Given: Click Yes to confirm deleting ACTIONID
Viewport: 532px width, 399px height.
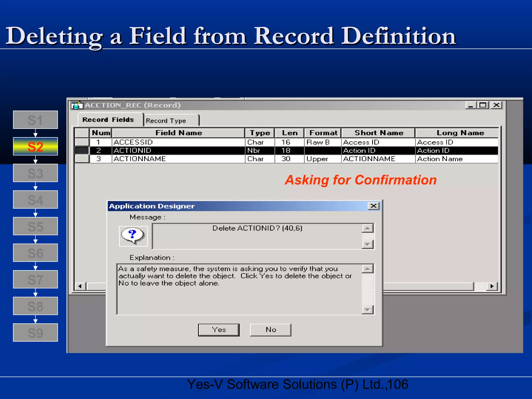Looking at the screenshot, I should coord(219,330).
